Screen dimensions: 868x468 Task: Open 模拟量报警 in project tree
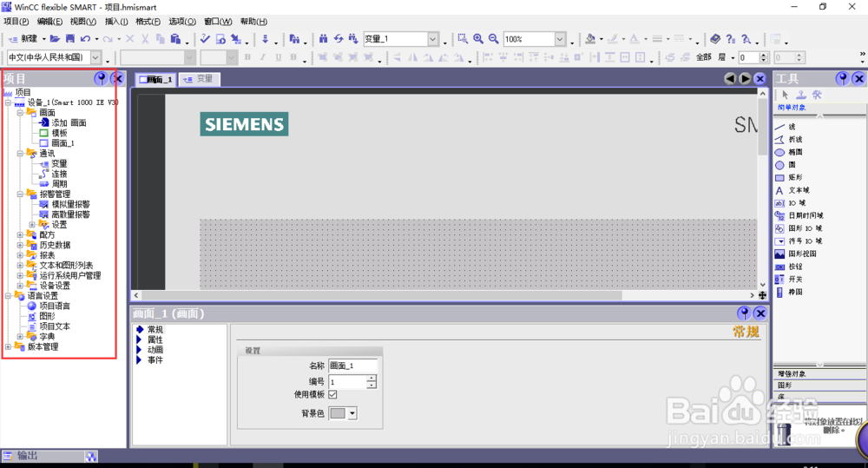[70, 204]
